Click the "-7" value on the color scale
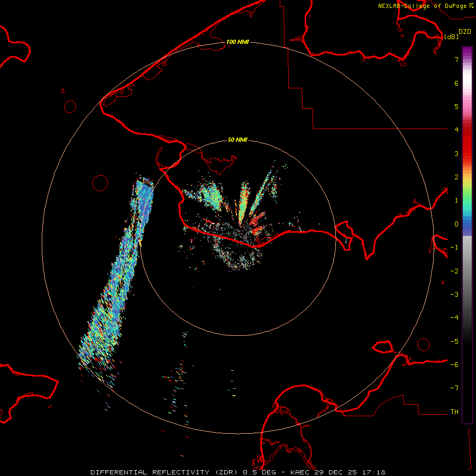The height and width of the screenshot is (476, 476). point(454,388)
